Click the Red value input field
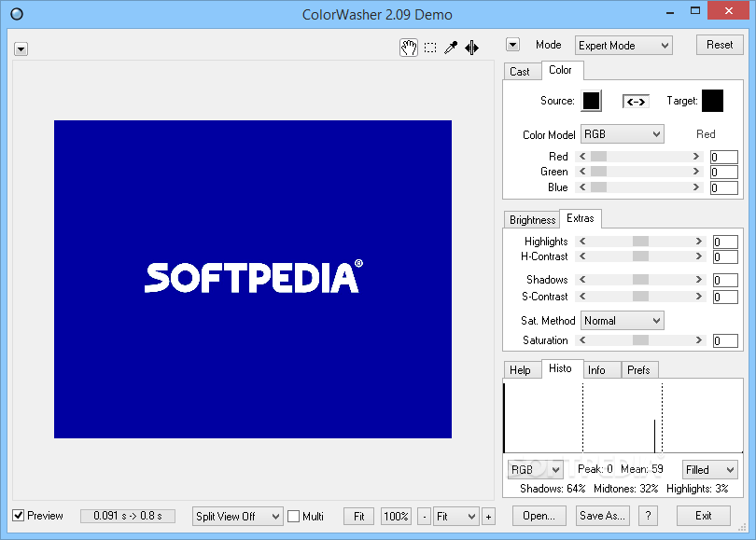The image size is (756, 540). pyautogui.click(x=724, y=157)
